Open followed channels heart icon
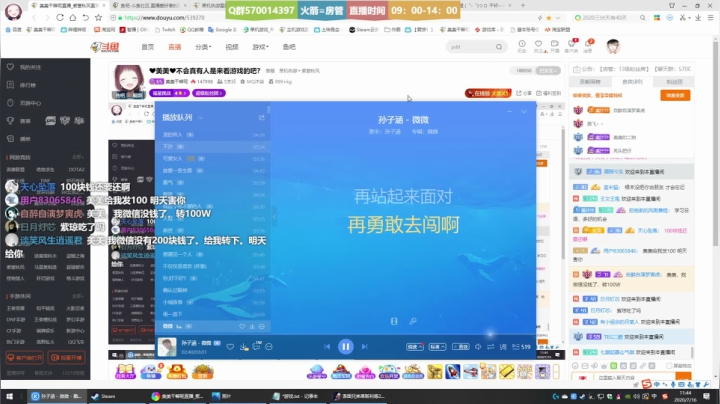 click(538, 45)
